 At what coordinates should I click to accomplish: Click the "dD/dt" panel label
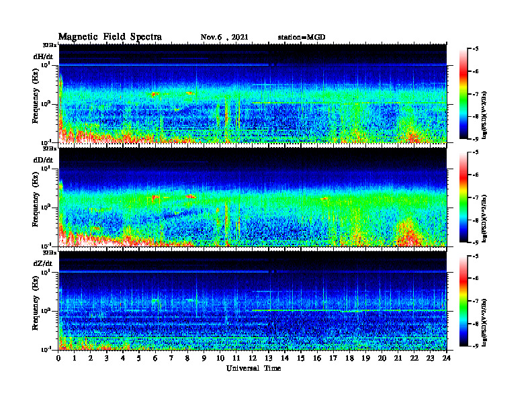click(43, 160)
